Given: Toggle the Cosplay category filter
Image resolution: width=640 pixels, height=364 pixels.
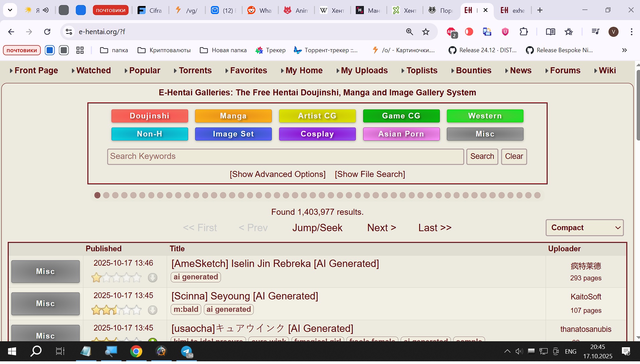Looking at the screenshot, I should 317,134.
